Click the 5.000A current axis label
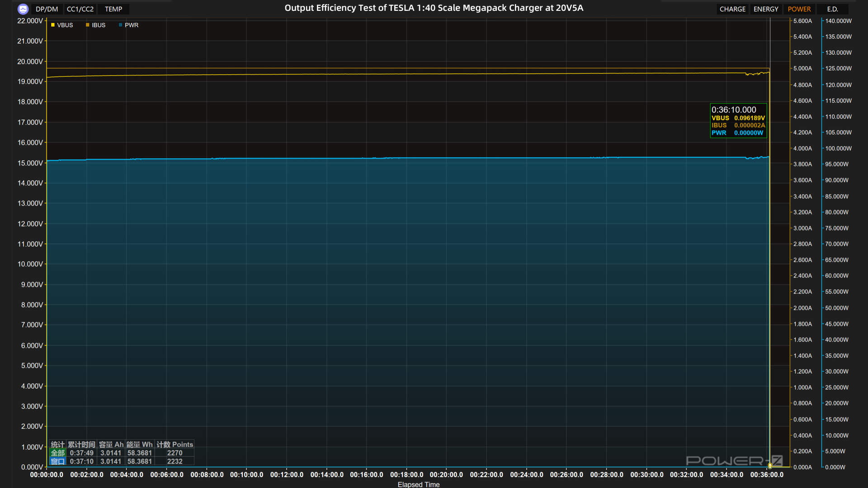 pos(802,69)
